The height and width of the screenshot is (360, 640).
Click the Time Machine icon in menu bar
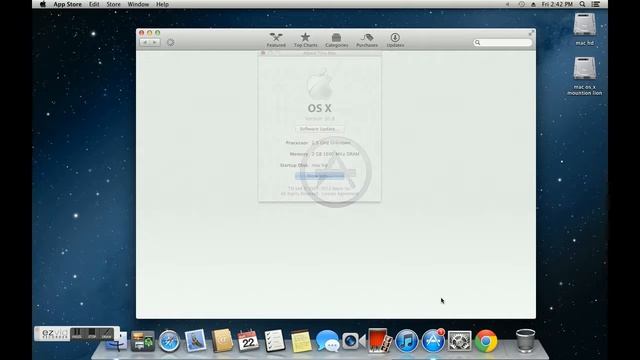[x=522, y=4]
